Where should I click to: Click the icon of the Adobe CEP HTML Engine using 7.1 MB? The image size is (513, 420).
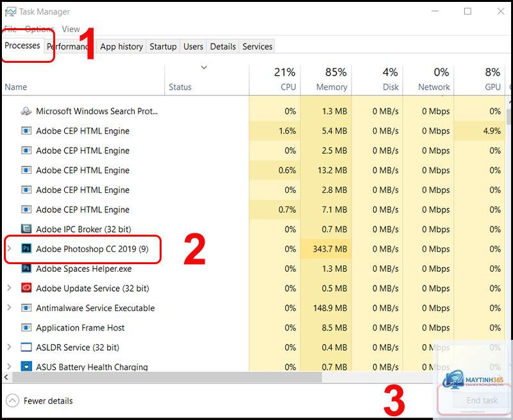point(26,209)
